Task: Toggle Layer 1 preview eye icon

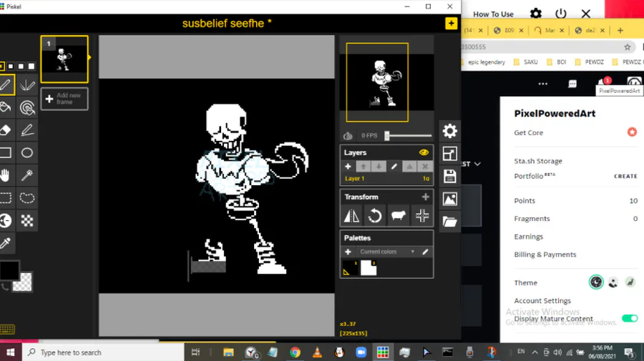Action: [424, 152]
